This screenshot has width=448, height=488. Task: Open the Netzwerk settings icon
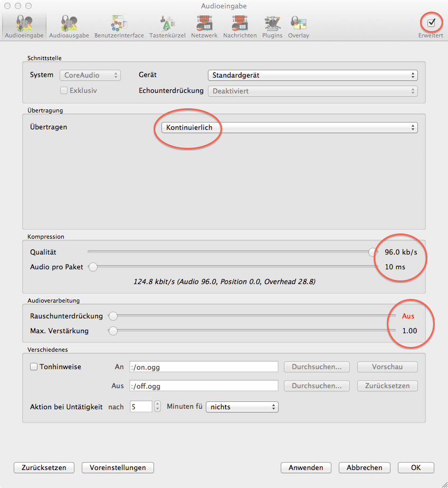point(204,24)
